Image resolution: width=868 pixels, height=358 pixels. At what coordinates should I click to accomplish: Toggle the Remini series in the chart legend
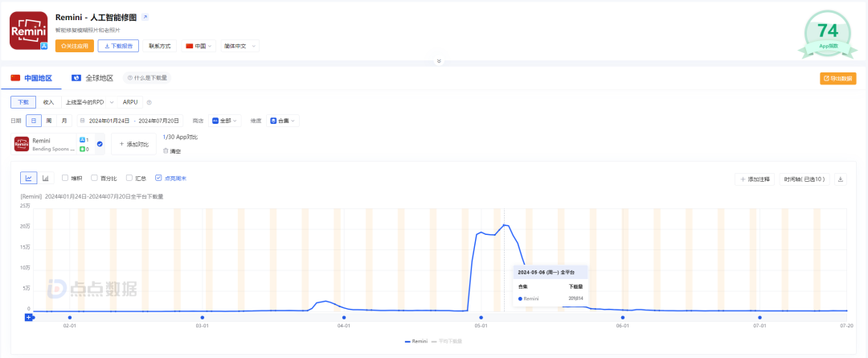coord(416,341)
